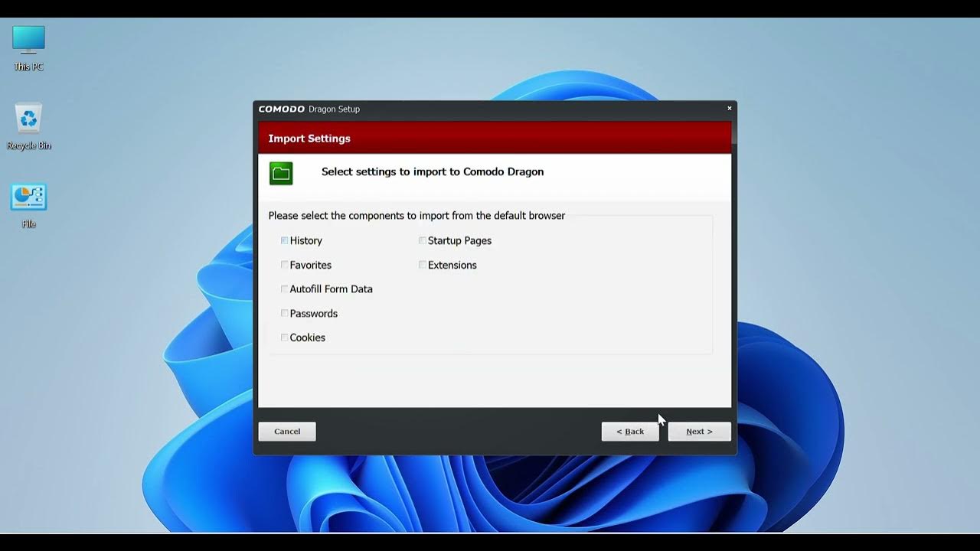Click the COMODO Dragon Setup title text
The image size is (980, 551).
coord(309,109)
